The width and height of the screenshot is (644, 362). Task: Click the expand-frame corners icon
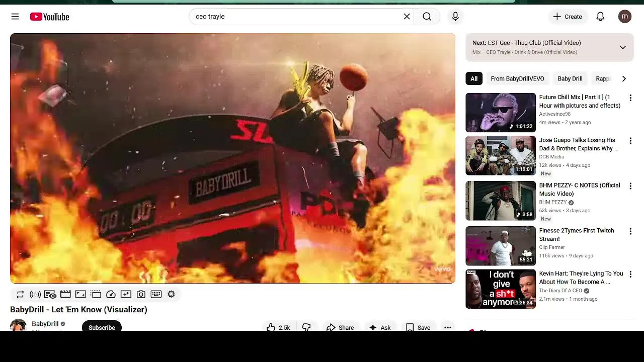[80, 294]
